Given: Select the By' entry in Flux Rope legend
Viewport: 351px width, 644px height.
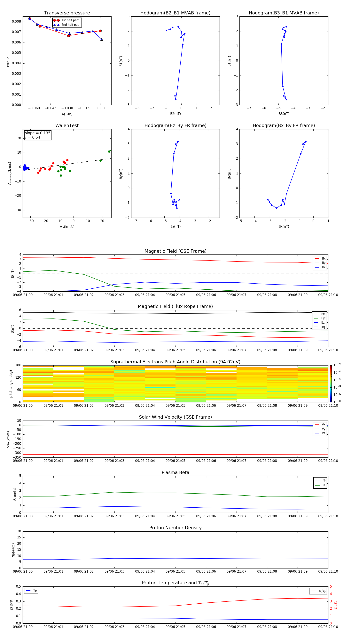Looking at the screenshot, I should [x=320, y=318].
